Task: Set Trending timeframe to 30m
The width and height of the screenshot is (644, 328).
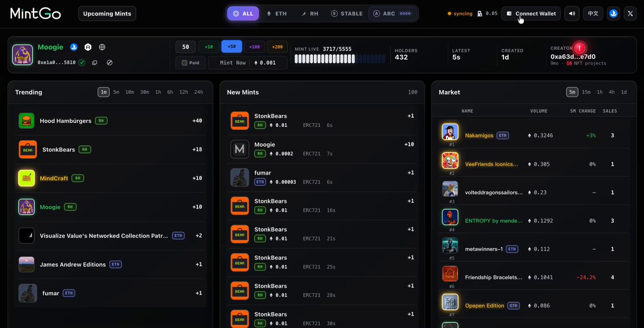Action: click(144, 92)
